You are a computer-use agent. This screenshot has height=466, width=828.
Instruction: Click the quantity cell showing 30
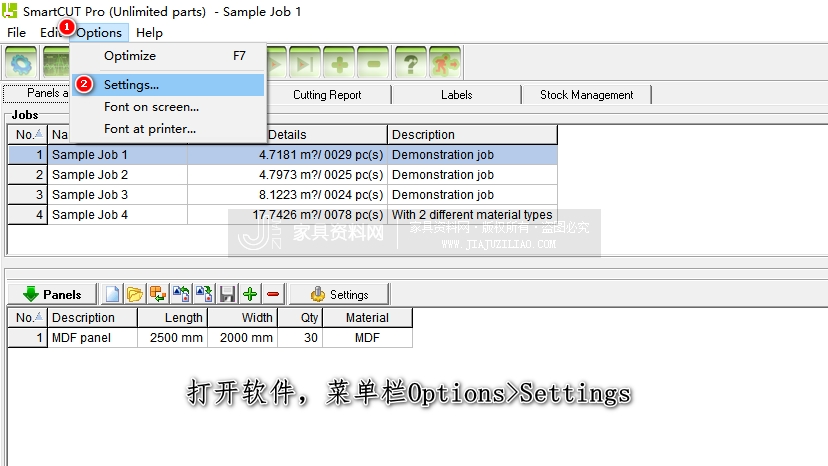tap(300, 338)
